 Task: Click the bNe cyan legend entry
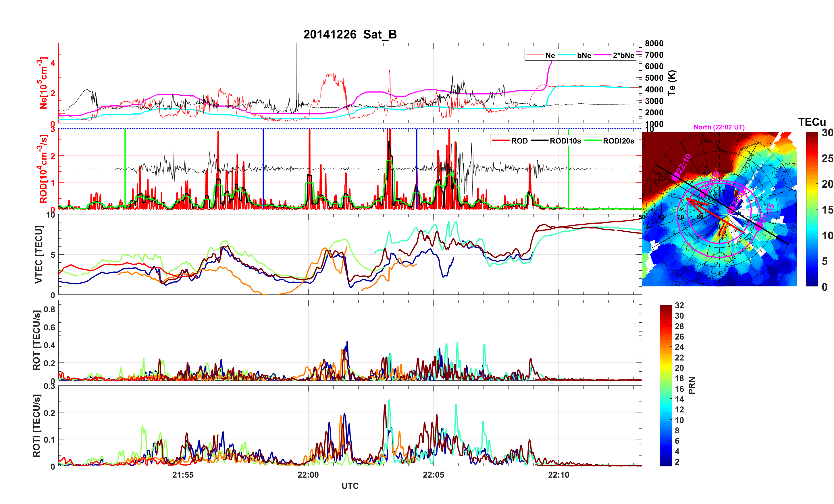pyautogui.click(x=584, y=55)
